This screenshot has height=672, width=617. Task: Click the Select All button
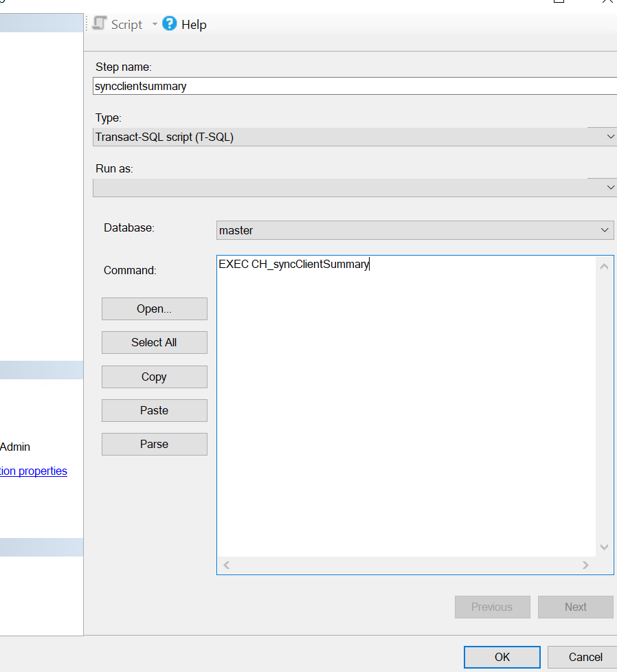(x=154, y=342)
